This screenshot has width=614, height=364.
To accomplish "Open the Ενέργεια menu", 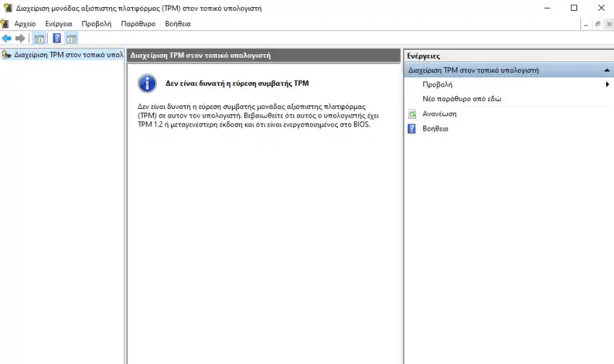I will coord(59,24).
